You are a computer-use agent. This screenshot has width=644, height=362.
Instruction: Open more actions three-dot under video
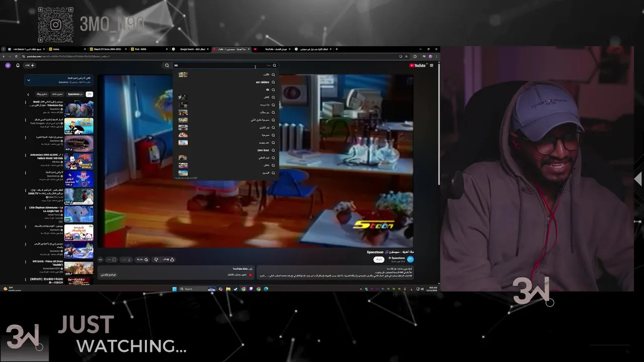(100, 259)
